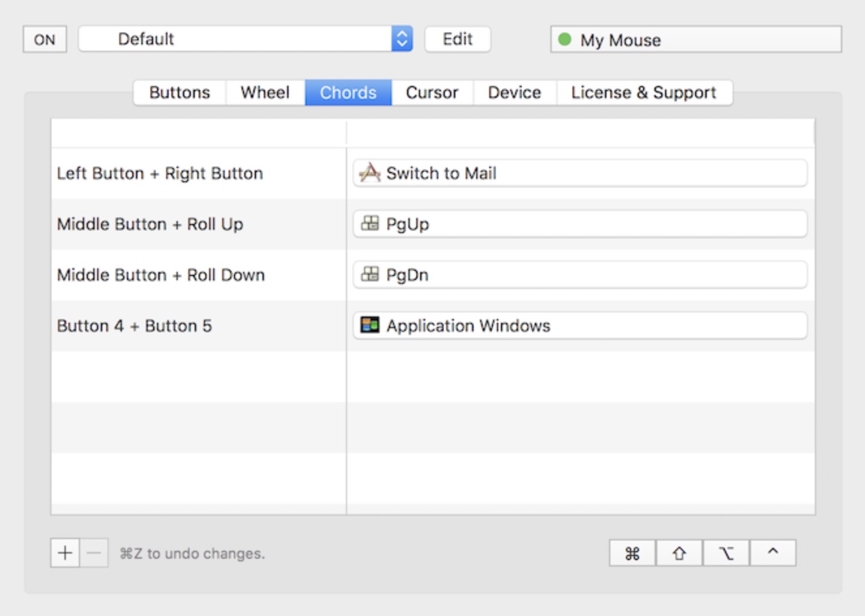Toggle the Control modifier key button

(x=773, y=553)
